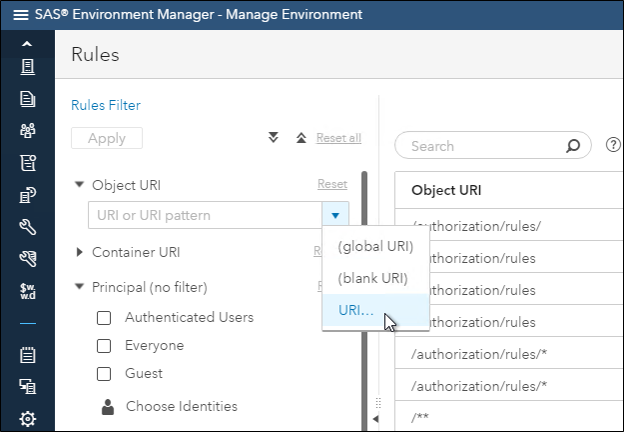Open the hamburger navigation menu
This screenshot has width=624, height=432.
click(20, 15)
